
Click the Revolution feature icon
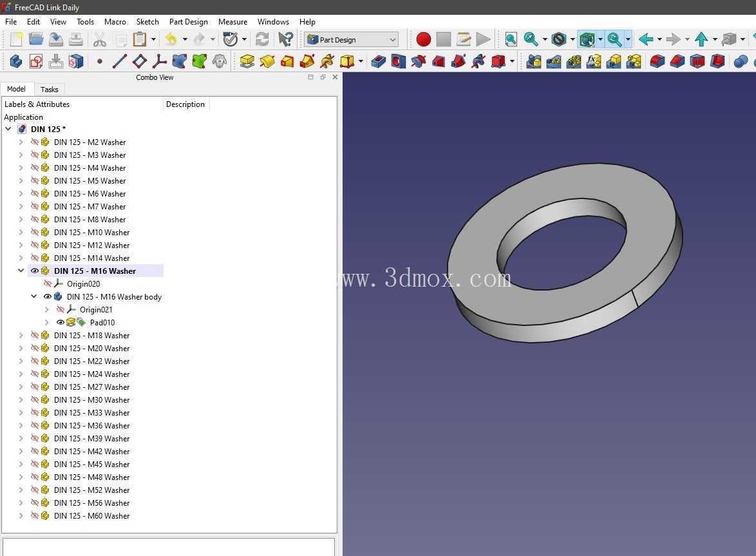pos(267,62)
